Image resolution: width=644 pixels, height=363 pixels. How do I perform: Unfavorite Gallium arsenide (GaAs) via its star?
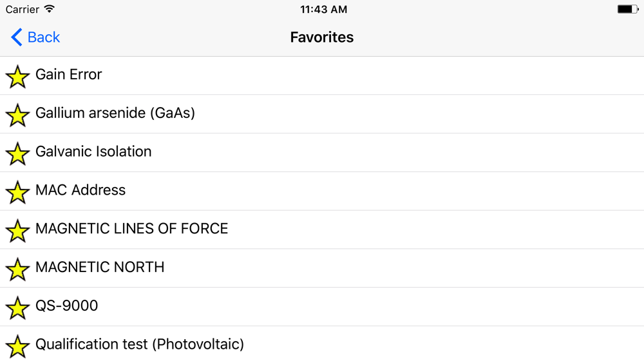tap(17, 115)
